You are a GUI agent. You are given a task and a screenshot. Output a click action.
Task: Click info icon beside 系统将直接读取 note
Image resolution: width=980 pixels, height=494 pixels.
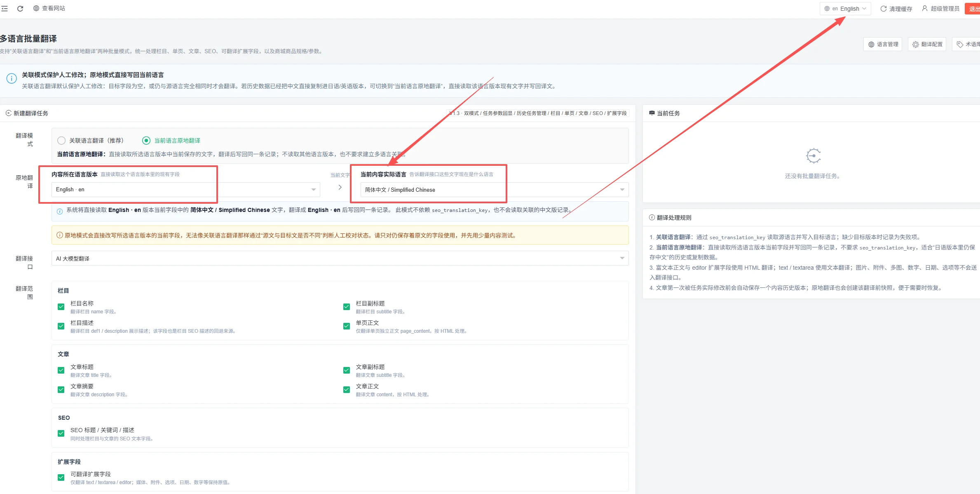60,211
